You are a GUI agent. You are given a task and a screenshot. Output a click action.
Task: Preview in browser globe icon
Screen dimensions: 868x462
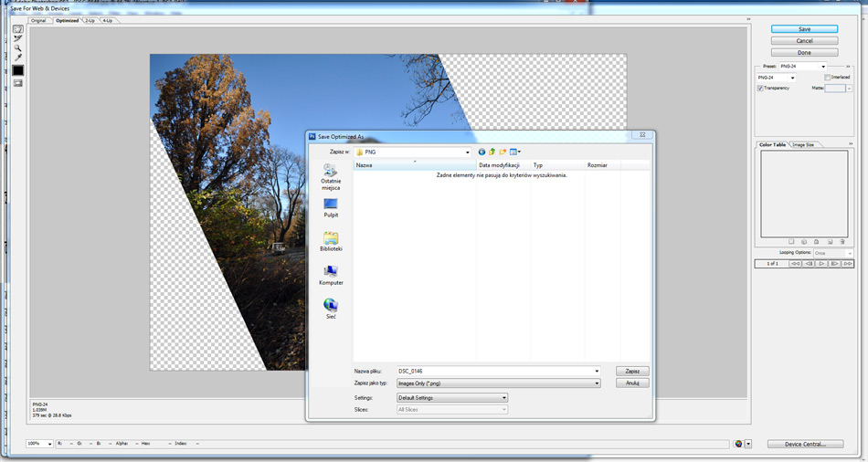[x=738, y=444]
